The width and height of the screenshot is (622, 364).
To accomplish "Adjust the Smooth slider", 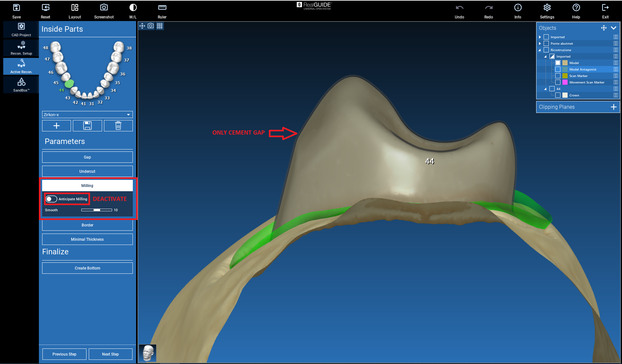I will [x=97, y=210].
